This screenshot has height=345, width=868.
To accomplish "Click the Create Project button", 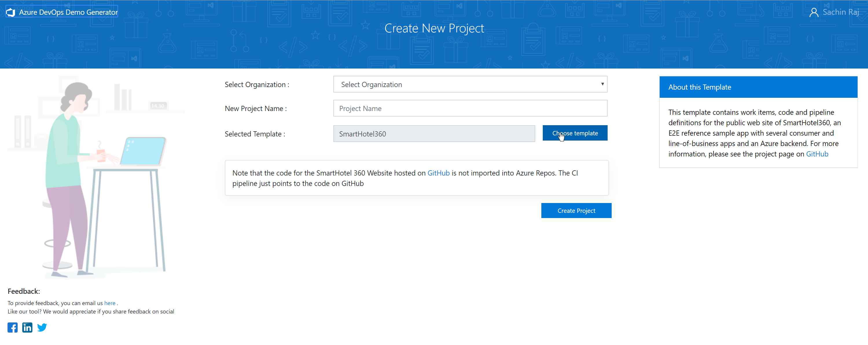I will point(577,210).
